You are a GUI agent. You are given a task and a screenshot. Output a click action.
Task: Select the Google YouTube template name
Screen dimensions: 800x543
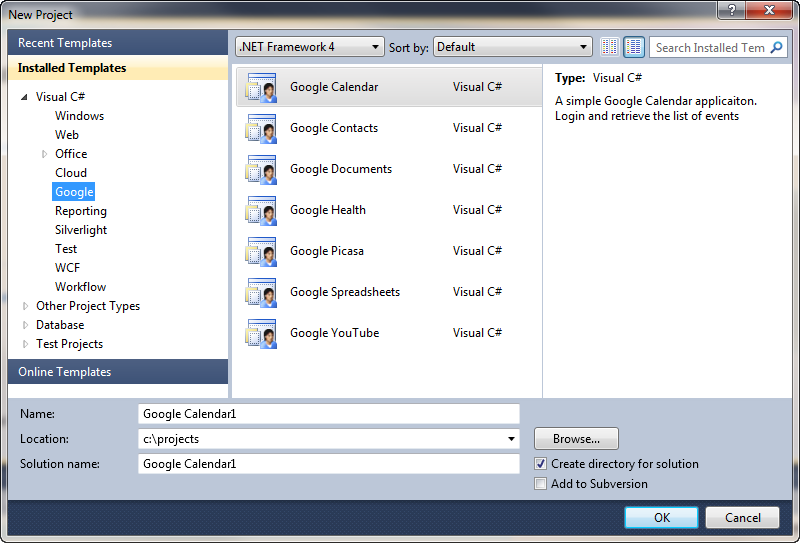pos(335,333)
